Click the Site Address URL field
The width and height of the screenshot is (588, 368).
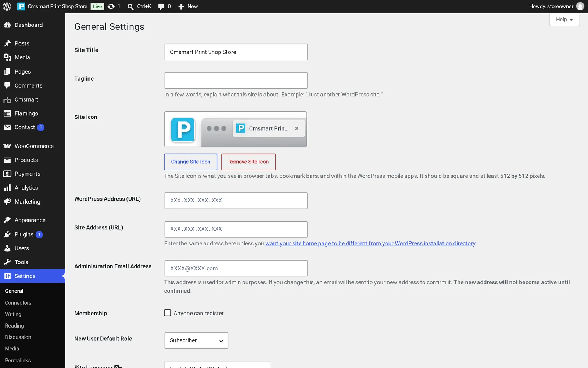coord(236,229)
